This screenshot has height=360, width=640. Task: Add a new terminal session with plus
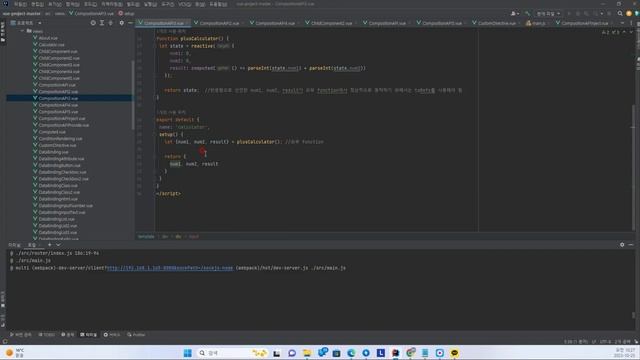[x=49, y=244]
